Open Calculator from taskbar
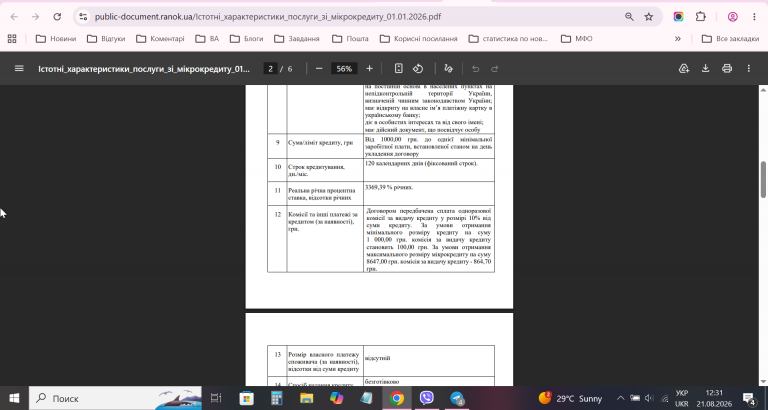768x410 pixels. click(277, 398)
